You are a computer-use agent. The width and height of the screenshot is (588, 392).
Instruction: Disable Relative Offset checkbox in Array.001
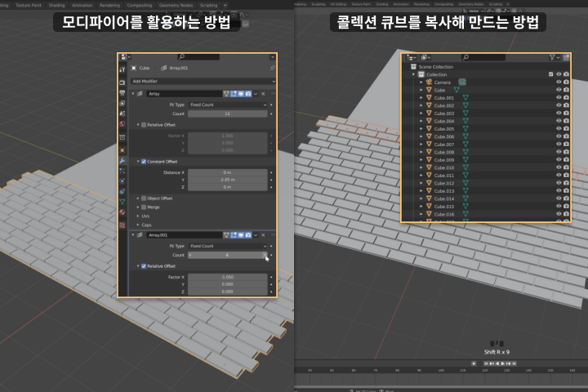pos(144,266)
